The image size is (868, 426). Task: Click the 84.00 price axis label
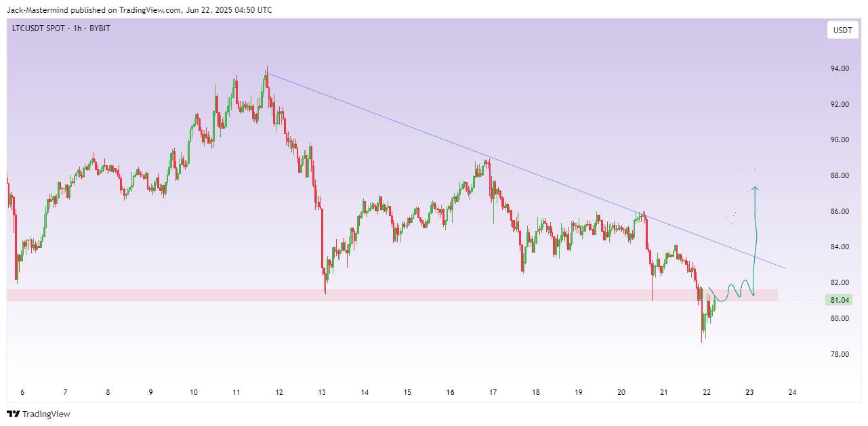(x=840, y=247)
